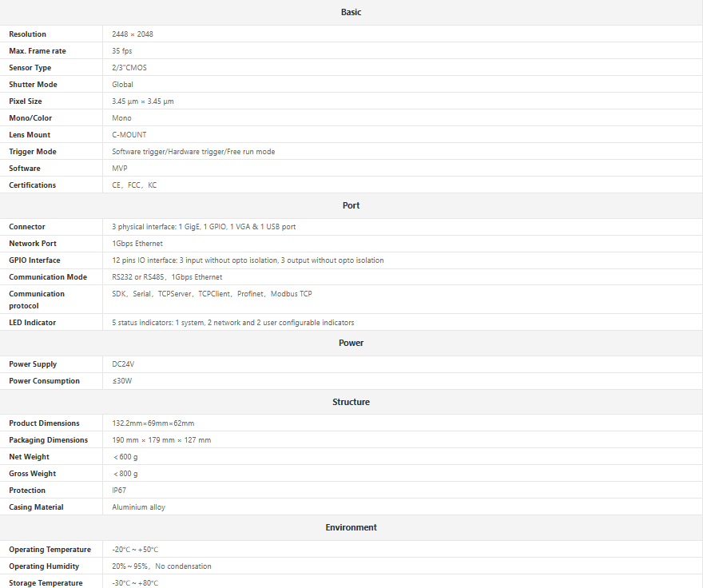This screenshot has height=588, width=703.
Task: Click the Trigger Mode row label
Action: pyautogui.click(x=33, y=152)
